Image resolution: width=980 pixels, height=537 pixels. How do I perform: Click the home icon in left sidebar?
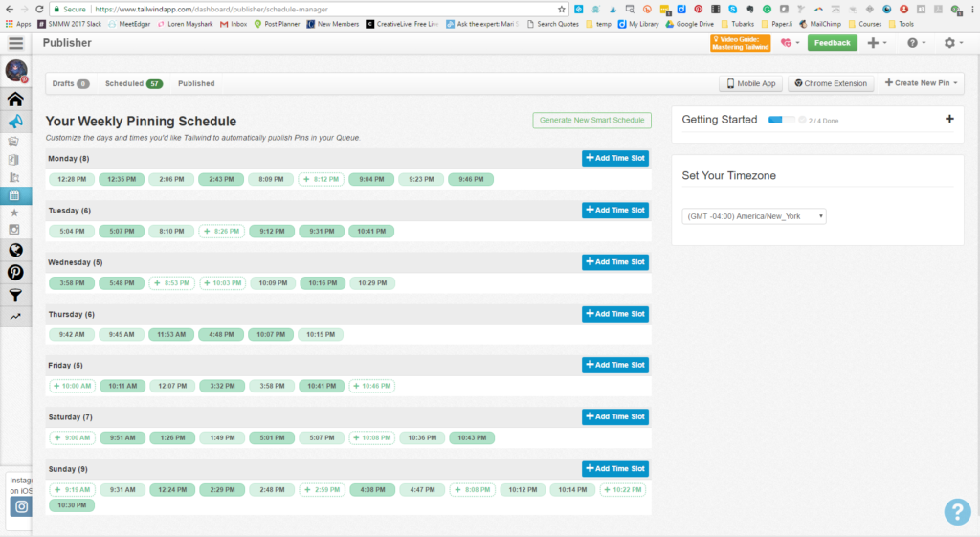click(x=15, y=99)
